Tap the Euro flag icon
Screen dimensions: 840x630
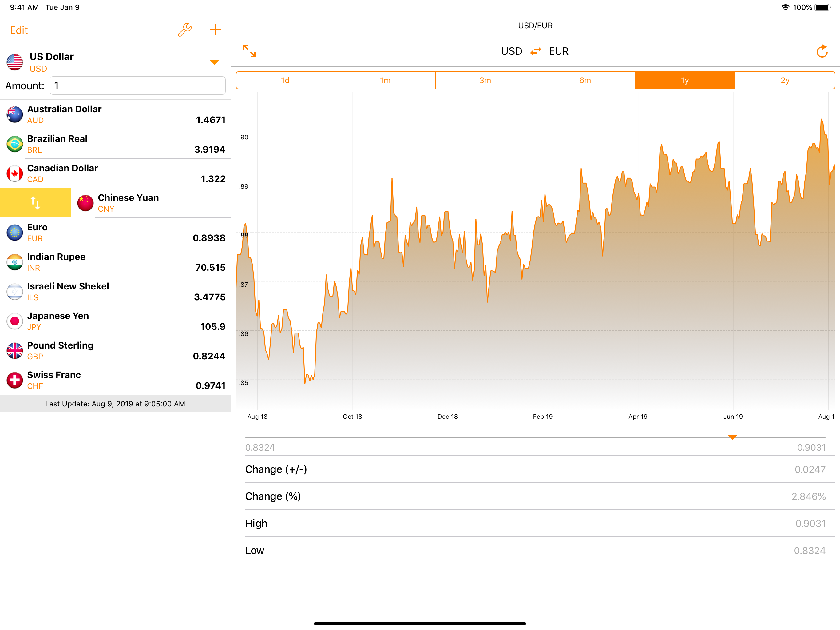pos(15,233)
